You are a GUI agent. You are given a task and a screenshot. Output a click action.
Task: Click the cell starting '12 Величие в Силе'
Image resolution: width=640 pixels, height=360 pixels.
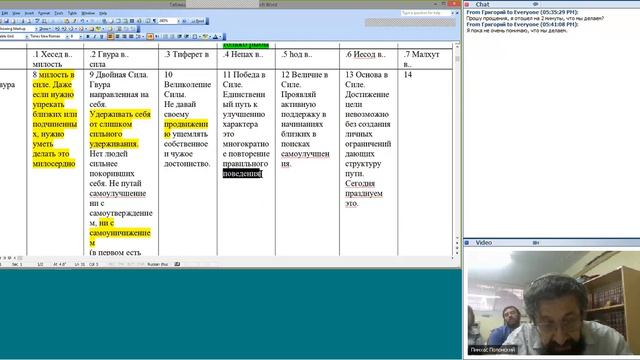point(307,162)
